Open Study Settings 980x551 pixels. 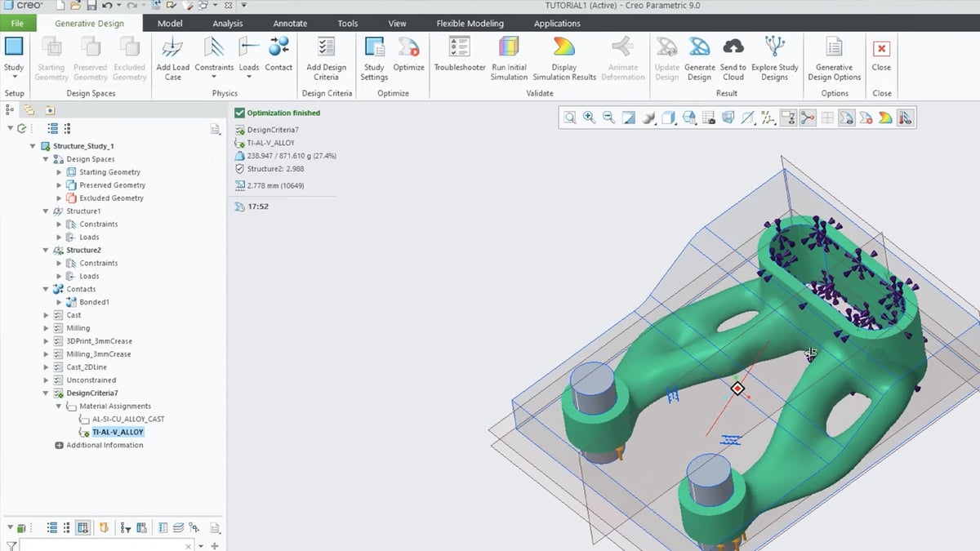point(374,59)
